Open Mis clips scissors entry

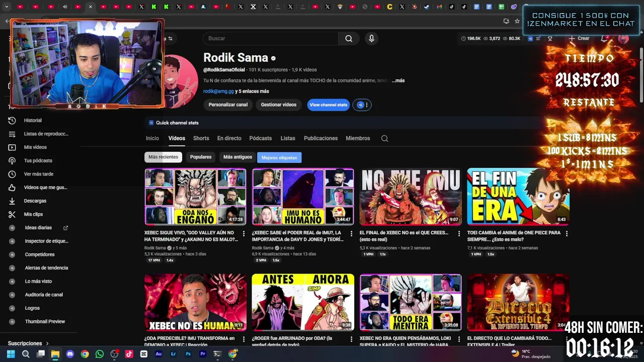click(x=33, y=214)
